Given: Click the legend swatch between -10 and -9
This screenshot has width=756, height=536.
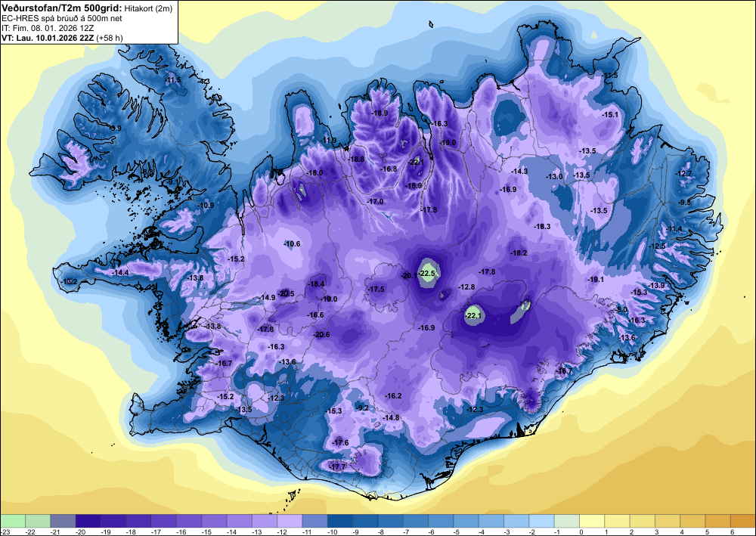Looking at the screenshot, I should [x=340, y=521].
